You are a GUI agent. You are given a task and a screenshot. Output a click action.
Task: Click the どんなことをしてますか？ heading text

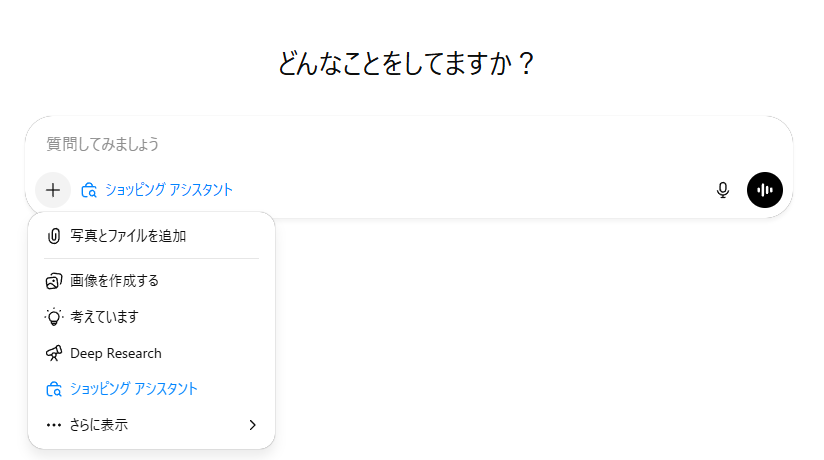click(x=407, y=64)
